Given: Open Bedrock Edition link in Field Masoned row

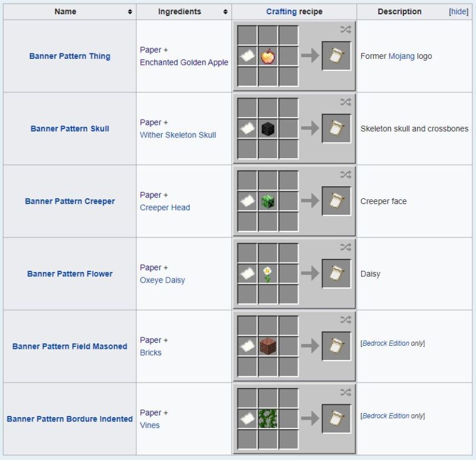Looking at the screenshot, I should 386,343.
